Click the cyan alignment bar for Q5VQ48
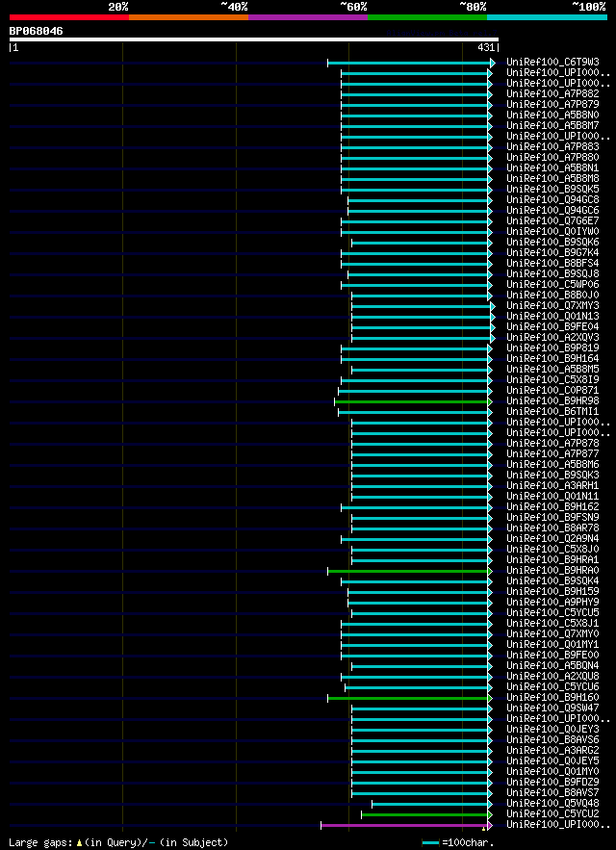Screen dimensions: 616x850 430,804
